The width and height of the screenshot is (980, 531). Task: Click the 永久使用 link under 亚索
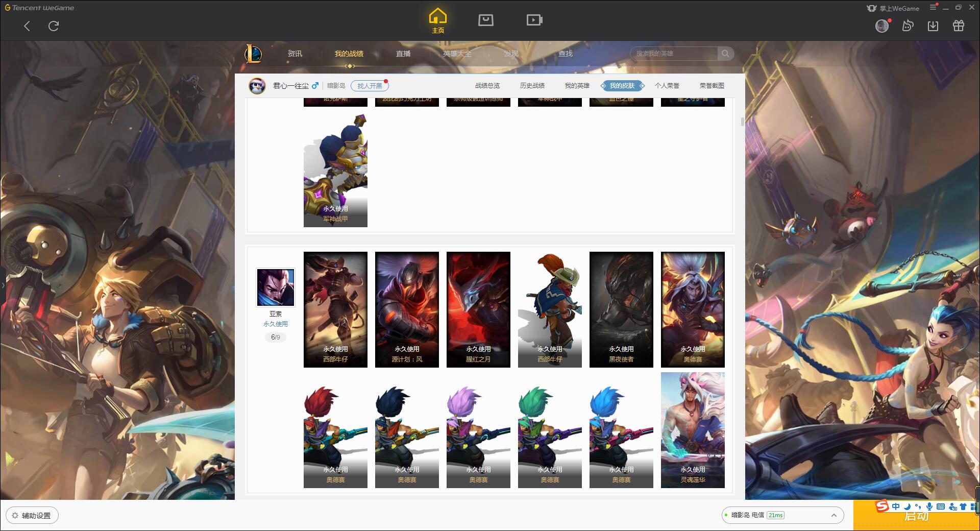276,324
